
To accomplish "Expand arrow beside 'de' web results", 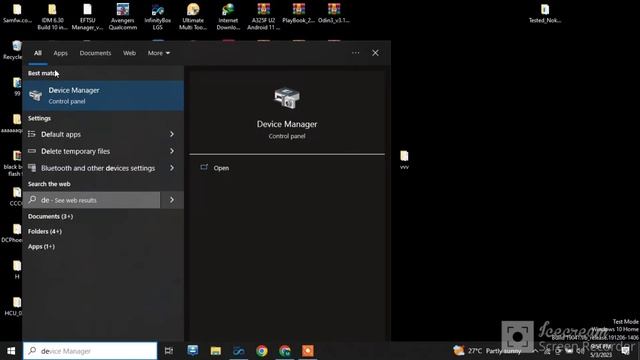I will tap(172, 200).
